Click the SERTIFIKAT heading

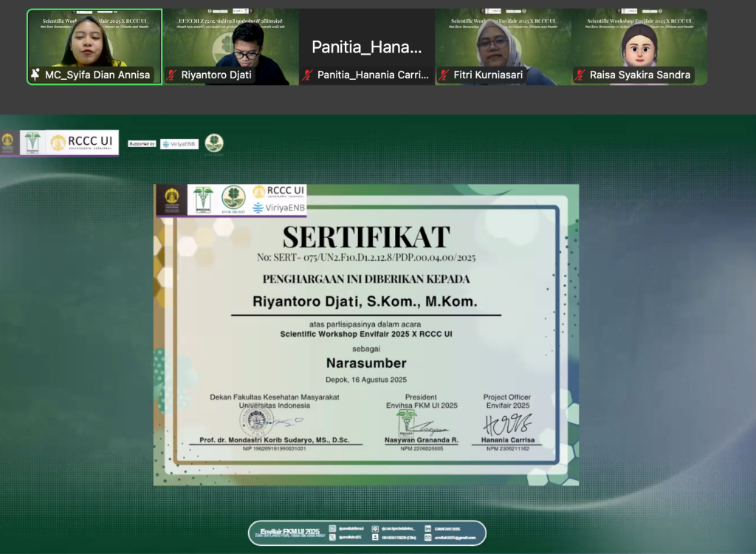[x=366, y=237]
